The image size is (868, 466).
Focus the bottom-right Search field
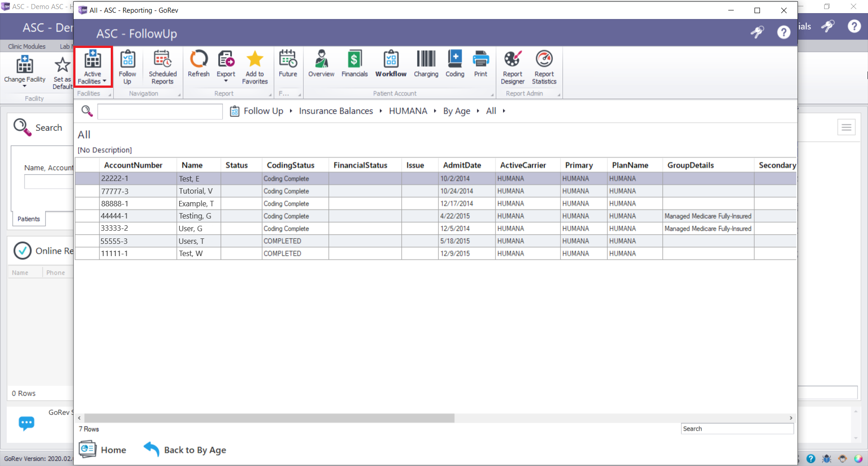[x=737, y=428]
